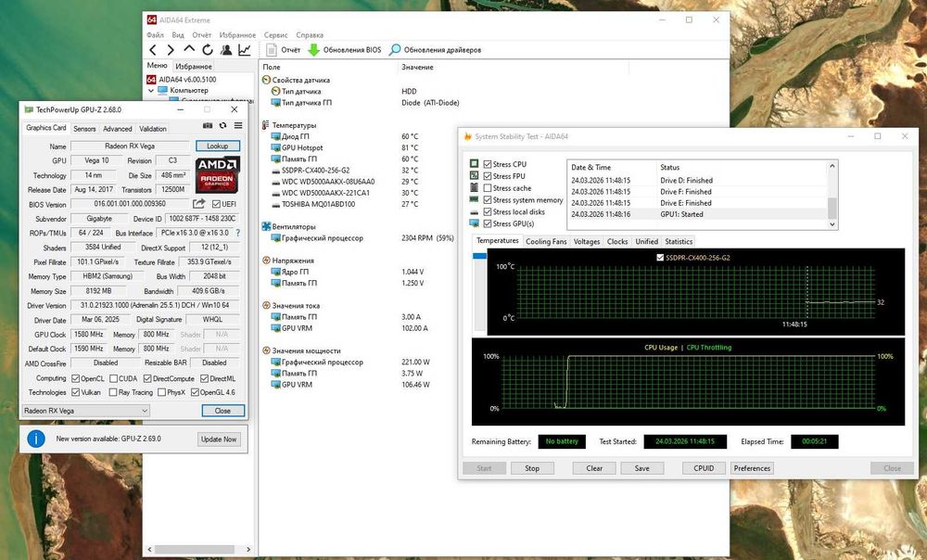927x560 pixels.
Task: Click the AMD Radeon logo in GPU-Z
Action: (218, 174)
